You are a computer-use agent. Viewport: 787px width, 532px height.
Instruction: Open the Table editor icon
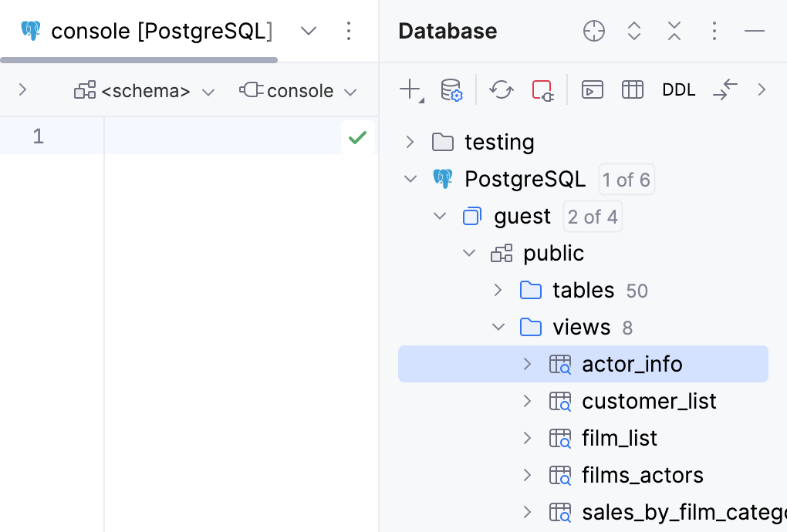pos(632,89)
